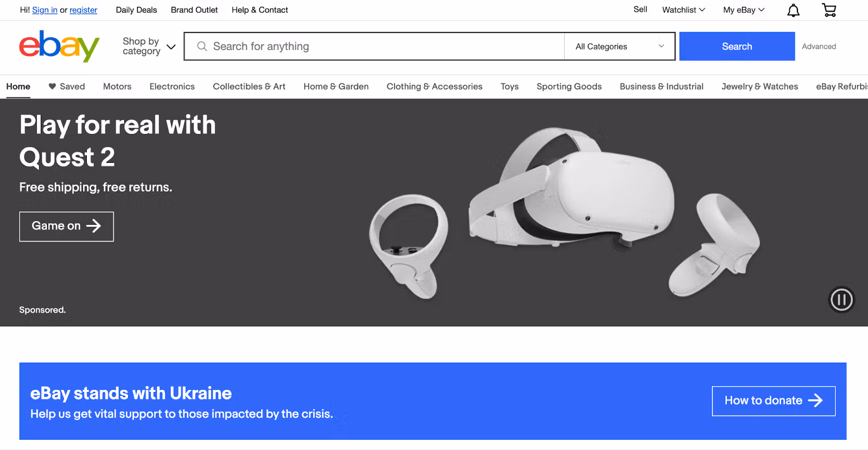Image resolution: width=868 pixels, height=450 pixels.
Task: Open Advanced search link
Action: [819, 47]
